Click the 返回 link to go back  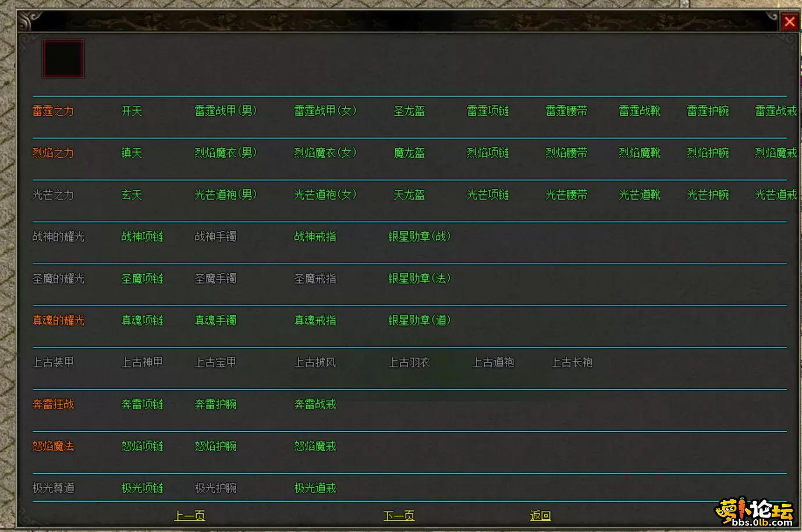point(540,516)
